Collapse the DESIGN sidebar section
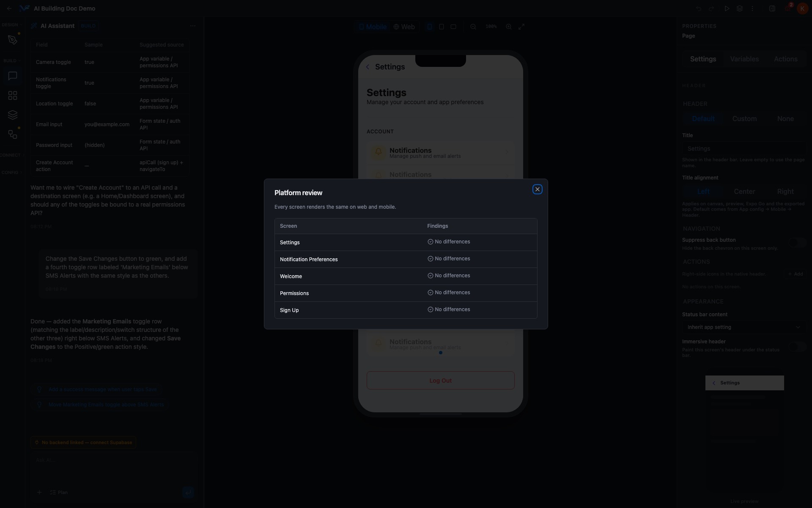Screen dimensions: 812x508 point(11,25)
